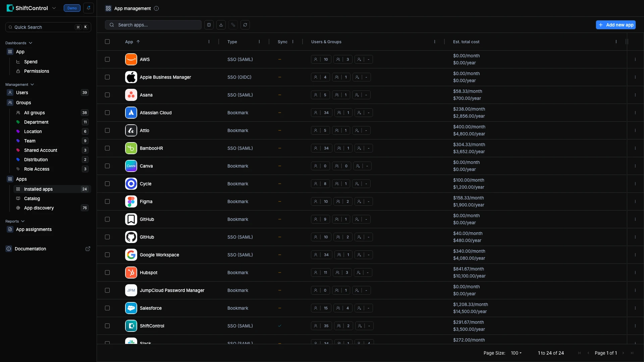Click the AWS app logo
This screenshot has height=362, width=644.
pos(131,59)
